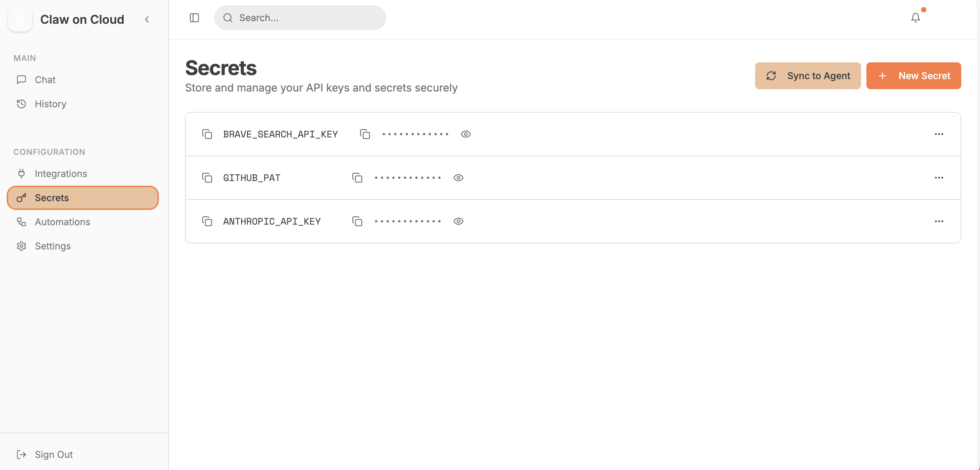The height and width of the screenshot is (470, 980).
Task: Copy the BRAVE_SEARCH_API_KEY secret value
Action: [364, 134]
